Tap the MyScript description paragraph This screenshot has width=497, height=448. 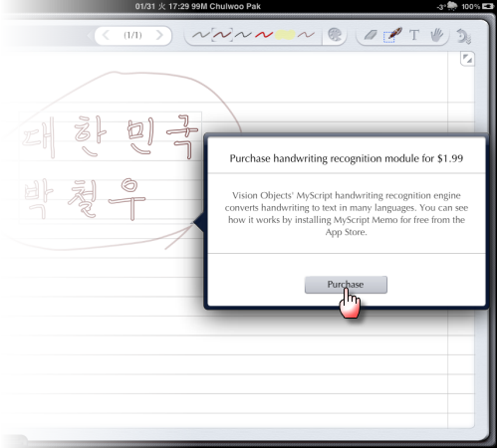(347, 213)
